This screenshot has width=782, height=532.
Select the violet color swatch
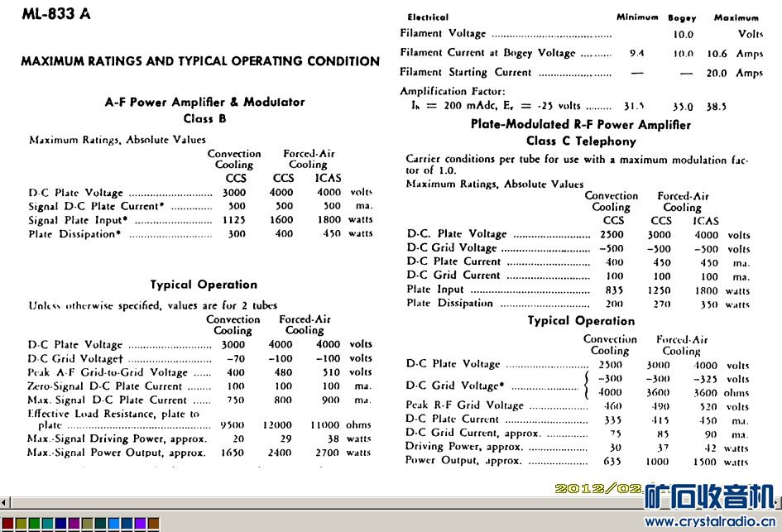point(140,524)
